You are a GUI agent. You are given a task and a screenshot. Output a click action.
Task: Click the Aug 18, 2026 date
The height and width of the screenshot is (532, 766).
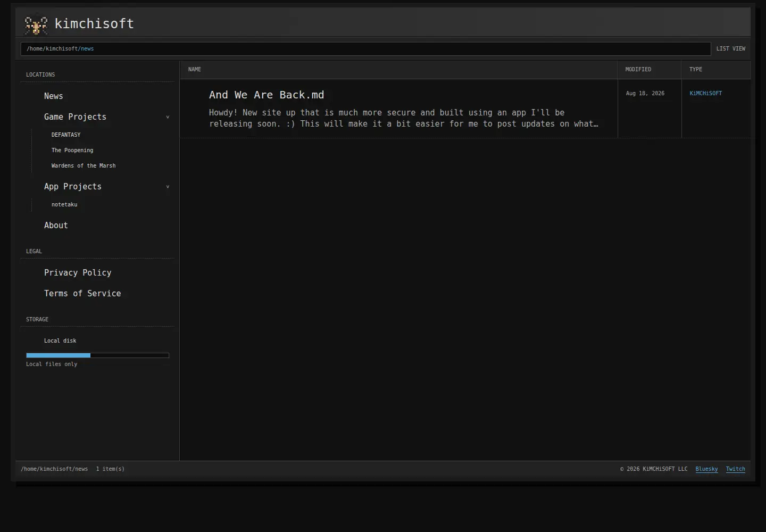pos(645,94)
